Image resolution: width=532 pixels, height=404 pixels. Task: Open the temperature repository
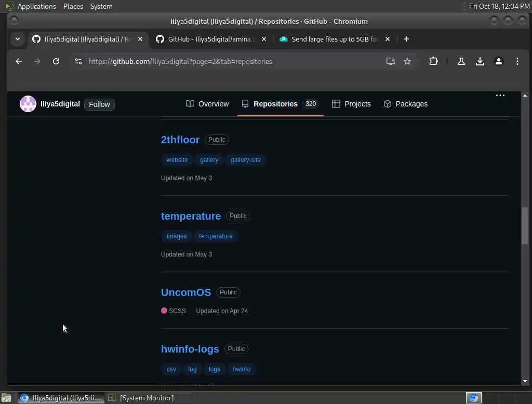tap(191, 216)
